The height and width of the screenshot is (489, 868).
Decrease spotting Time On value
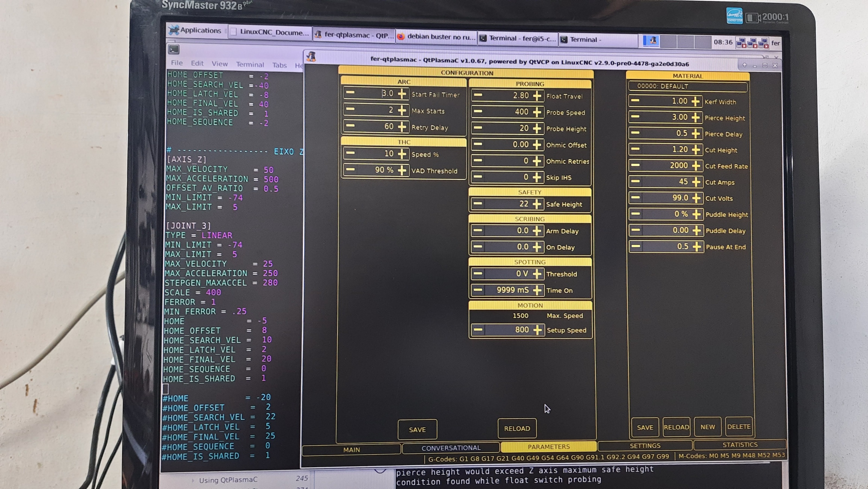(478, 290)
